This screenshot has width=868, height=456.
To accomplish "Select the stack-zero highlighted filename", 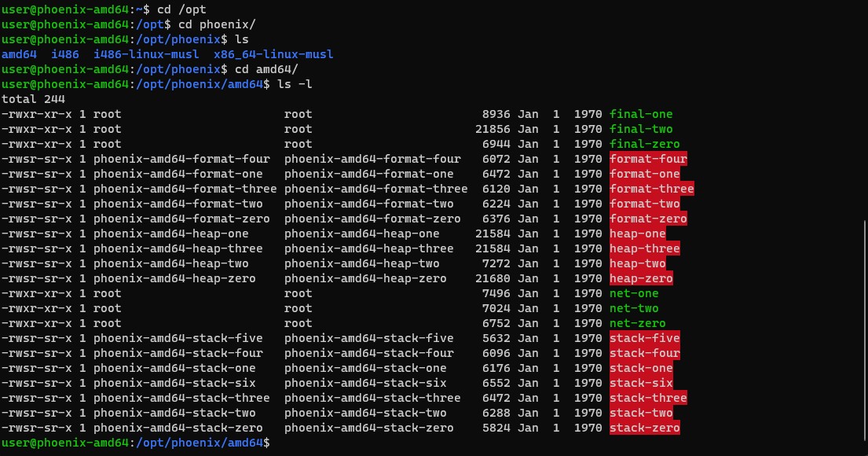I will 644,428.
